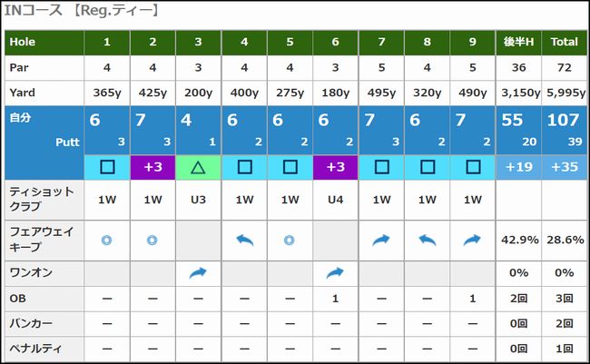Click the OB count 1 on hole 9
The image size is (590, 364).
point(473,299)
